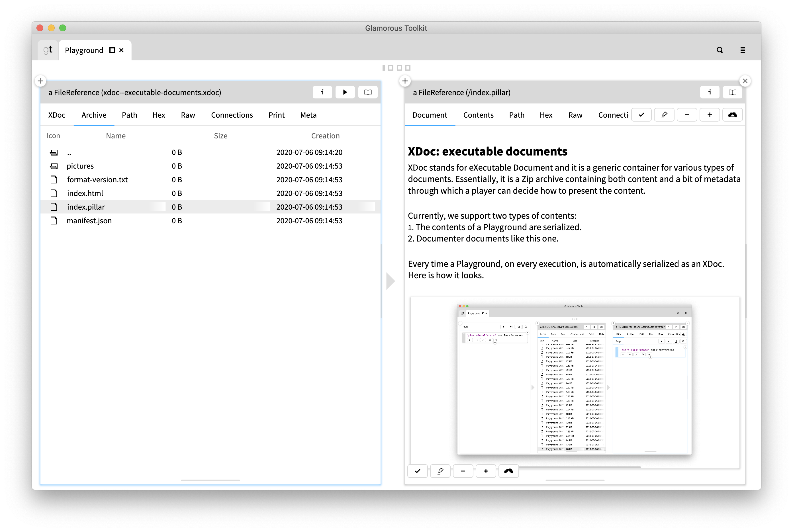The width and height of the screenshot is (793, 532).
Task: Click the bottom minus button
Action: (463, 471)
